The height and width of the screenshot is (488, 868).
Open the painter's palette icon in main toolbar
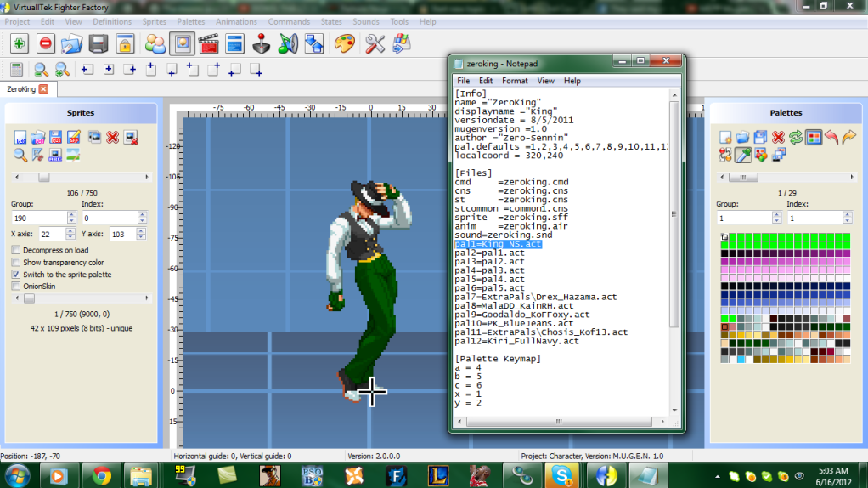tap(344, 43)
